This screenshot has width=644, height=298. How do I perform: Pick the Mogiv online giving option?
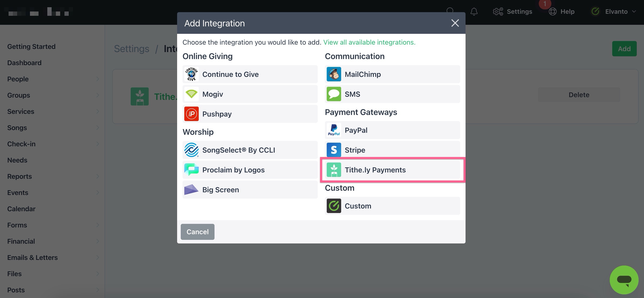[249, 94]
